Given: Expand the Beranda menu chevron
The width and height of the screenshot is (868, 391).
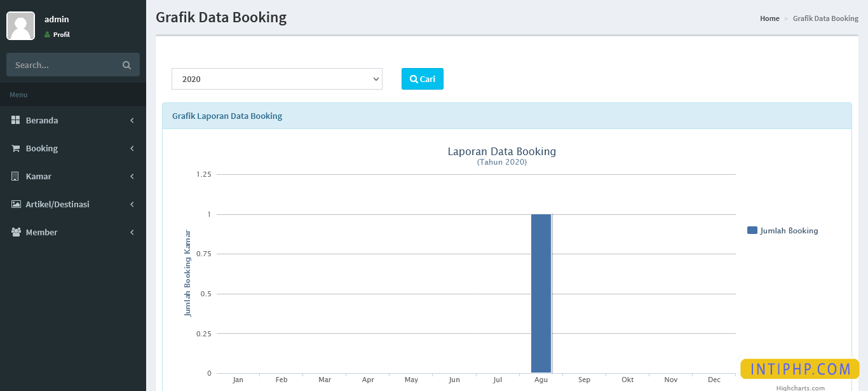Looking at the screenshot, I should coord(132,120).
